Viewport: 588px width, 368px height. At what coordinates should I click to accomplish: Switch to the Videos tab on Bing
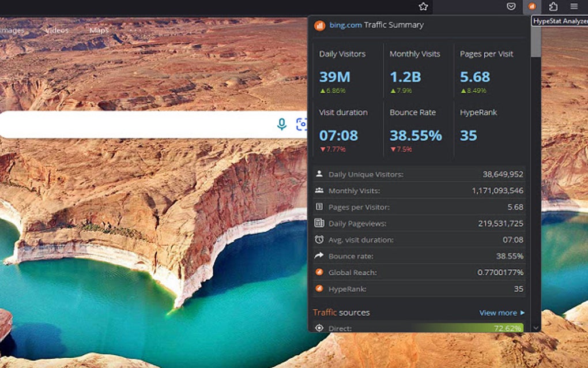[56, 30]
